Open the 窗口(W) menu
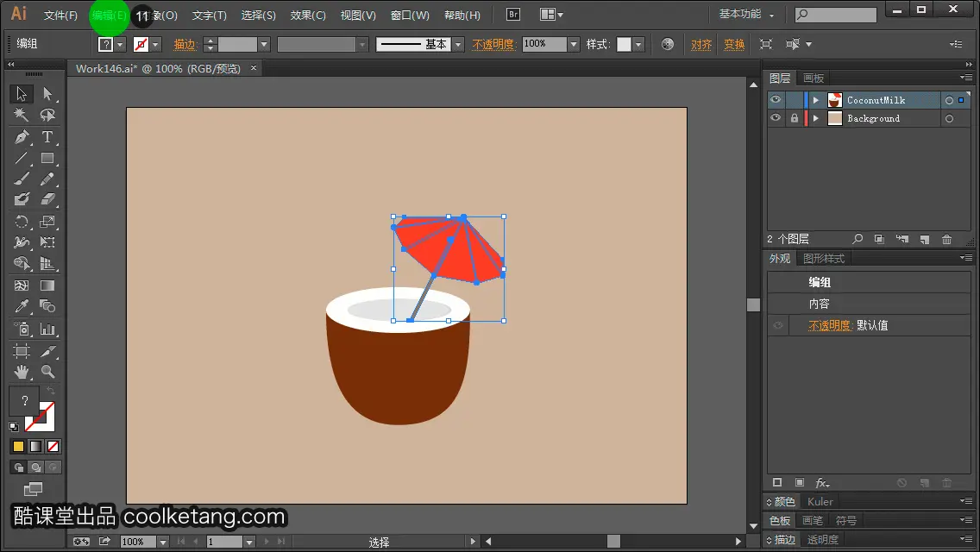980x552 pixels. tap(410, 15)
